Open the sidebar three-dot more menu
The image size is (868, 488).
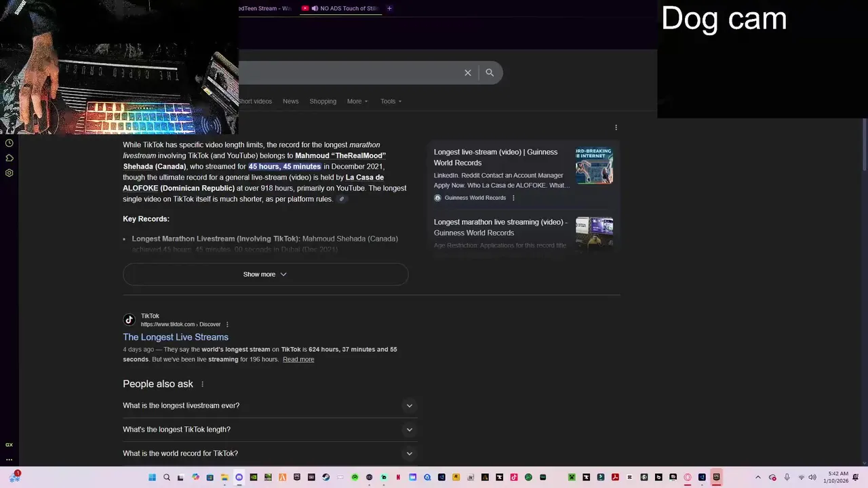coord(9,460)
